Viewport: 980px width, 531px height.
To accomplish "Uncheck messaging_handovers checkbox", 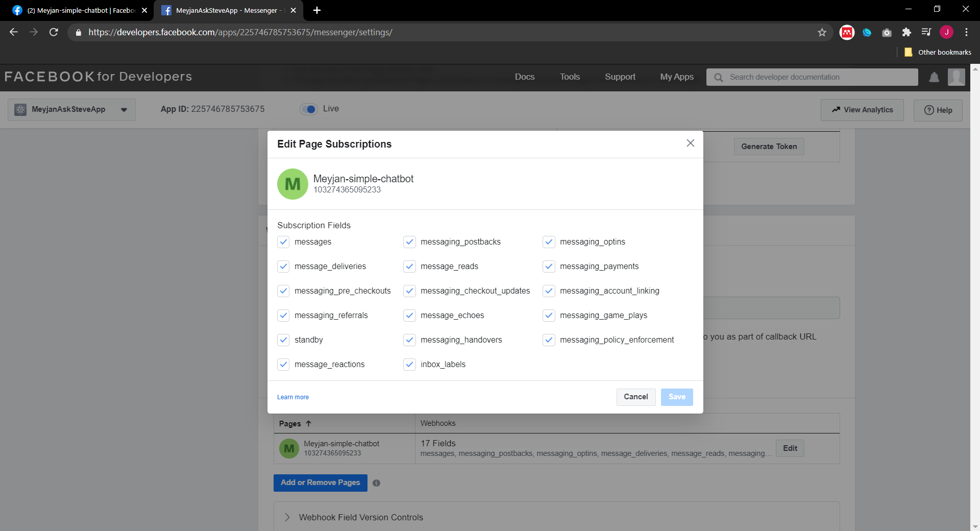I will pos(409,340).
